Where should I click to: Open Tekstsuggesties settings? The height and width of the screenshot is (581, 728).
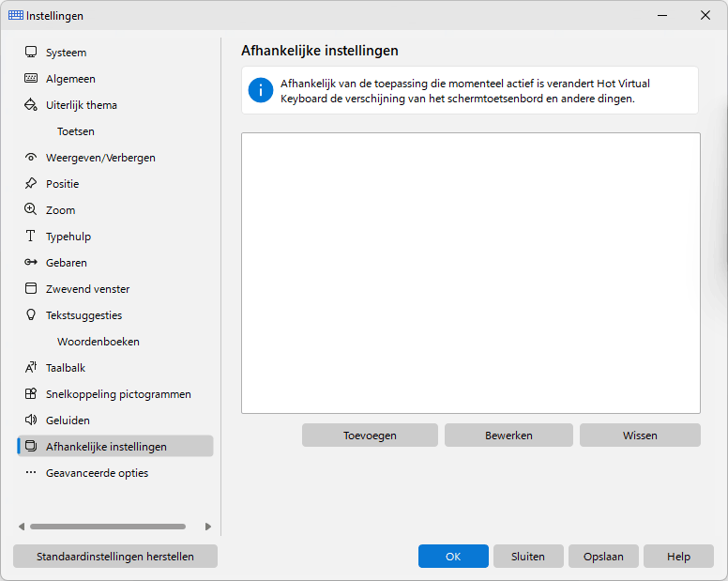pos(115,314)
